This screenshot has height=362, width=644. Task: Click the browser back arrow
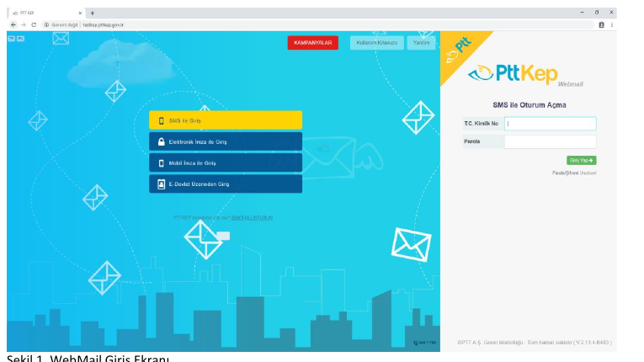click(x=13, y=25)
